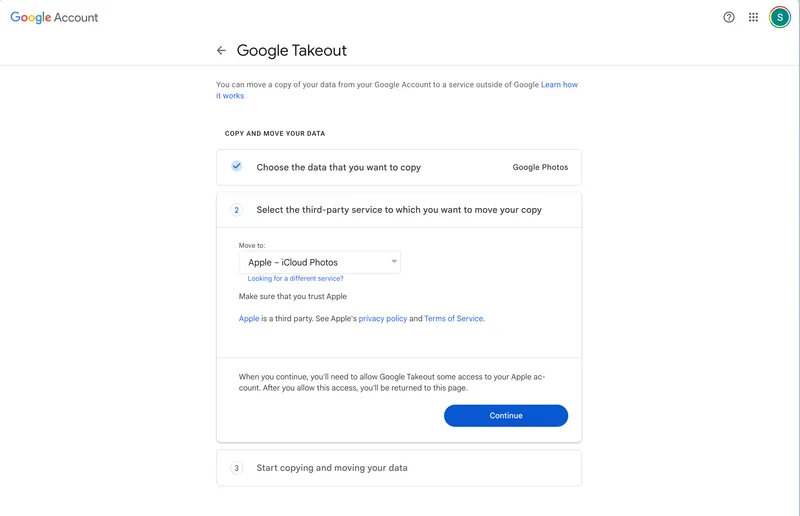The width and height of the screenshot is (800, 516).
Task: Click the COPY AND MOVE YOUR DATA heading
Action: point(275,133)
